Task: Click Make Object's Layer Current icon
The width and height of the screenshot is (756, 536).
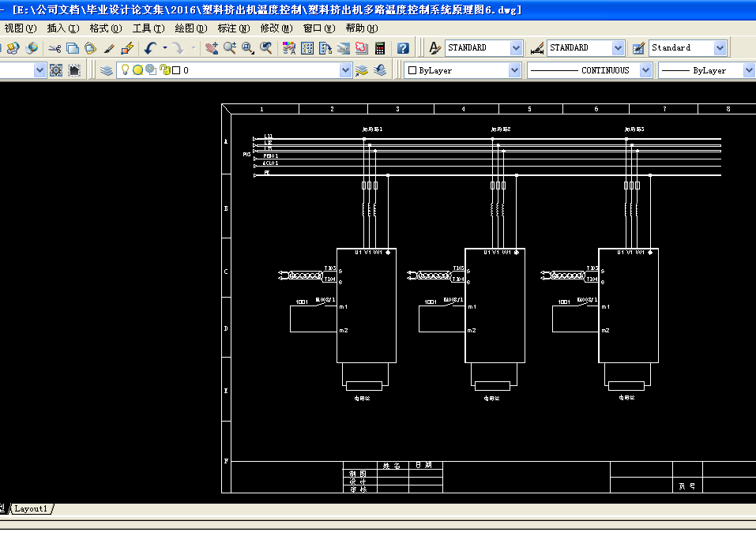Action: tap(362, 70)
